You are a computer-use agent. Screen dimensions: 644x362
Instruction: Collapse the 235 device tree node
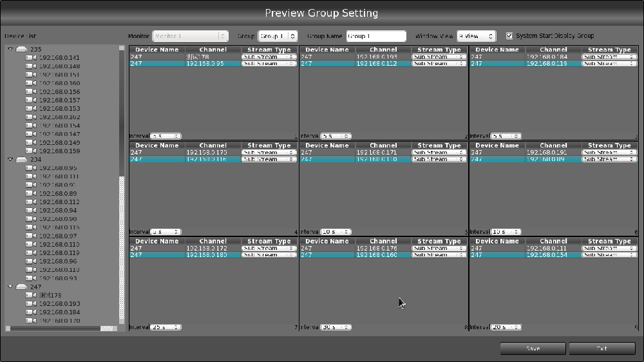pyautogui.click(x=10, y=50)
